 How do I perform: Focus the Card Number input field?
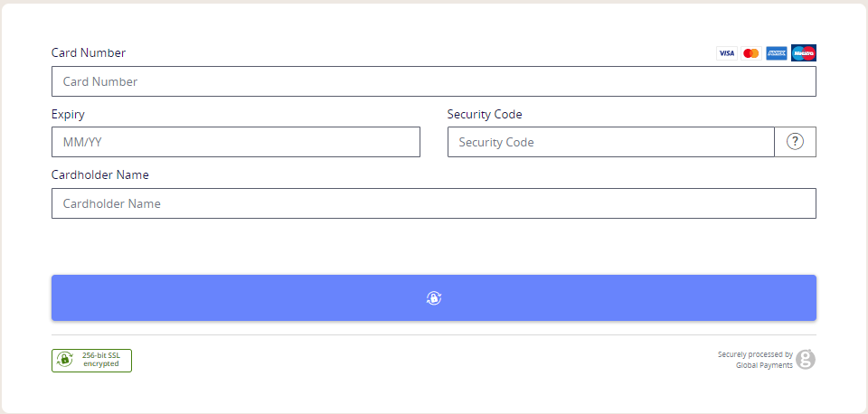click(x=434, y=81)
